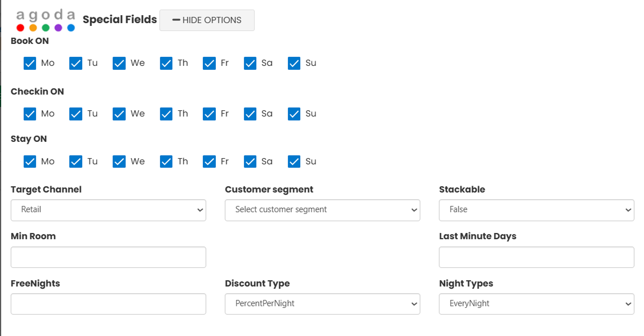Uncheck Monday under Stay ON
644x336 pixels.
click(x=30, y=162)
